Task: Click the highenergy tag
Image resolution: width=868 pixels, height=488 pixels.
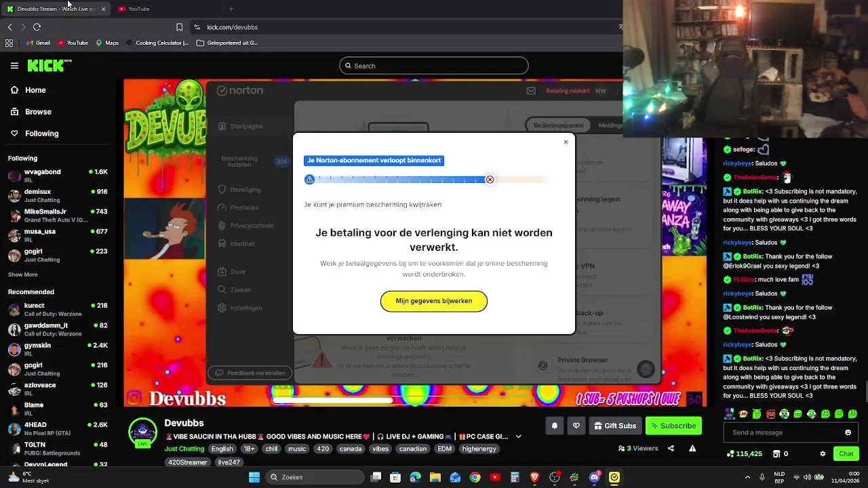Action: click(479, 449)
